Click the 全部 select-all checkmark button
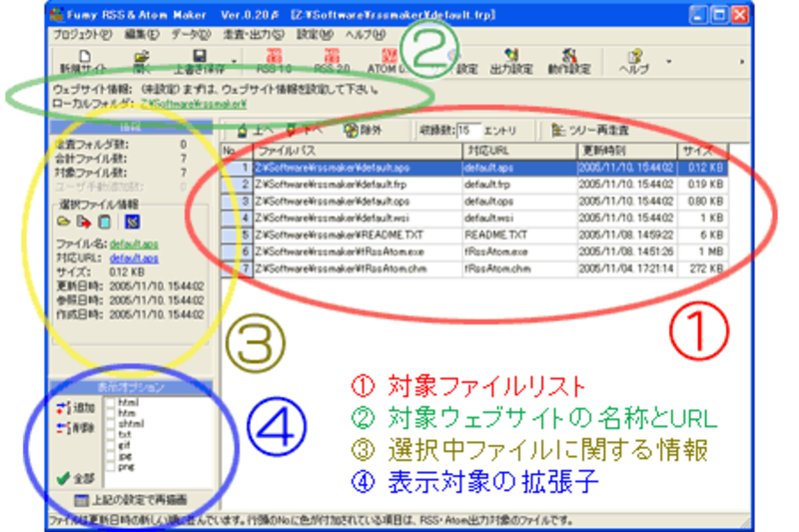799x532 pixels. [x=76, y=478]
